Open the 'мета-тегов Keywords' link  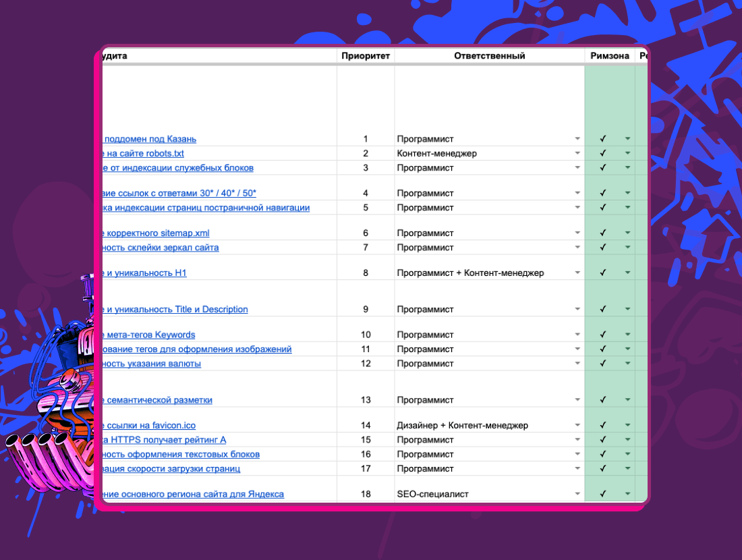tap(149, 335)
